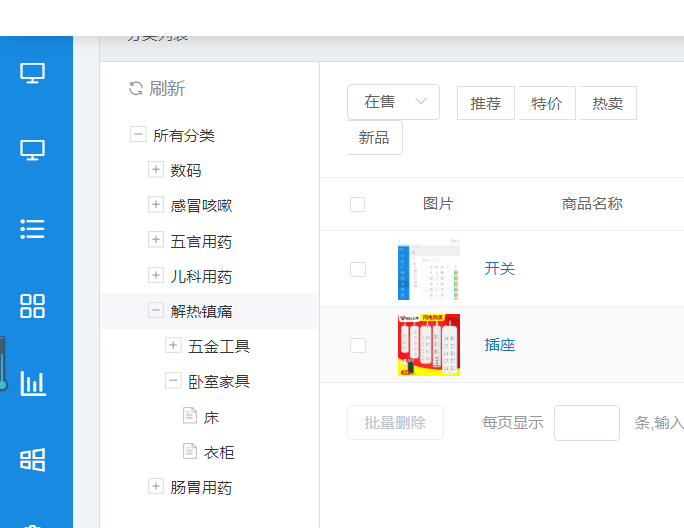Open the four-squares grid sidebar icon
Image resolution: width=684 pixels, height=528 pixels.
(x=33, y=306)
